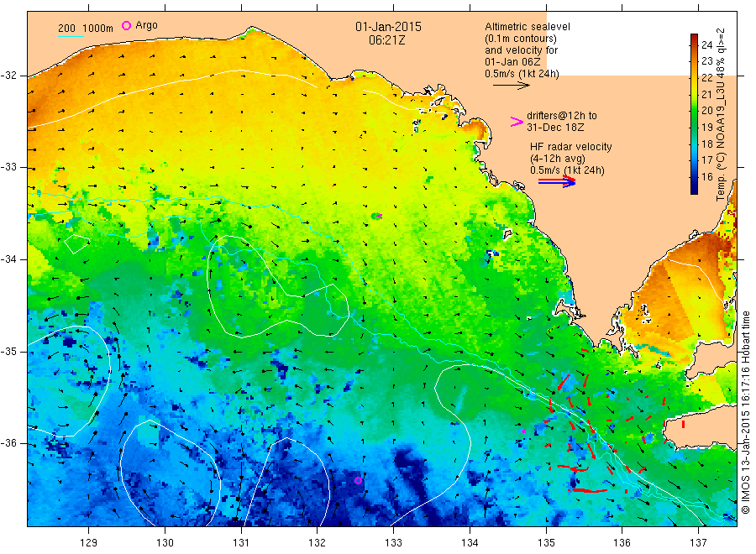The width and height of the screenshot is (756, 554).
Task: Select the "Argo" legend label
Action: [x=146, y=25]
